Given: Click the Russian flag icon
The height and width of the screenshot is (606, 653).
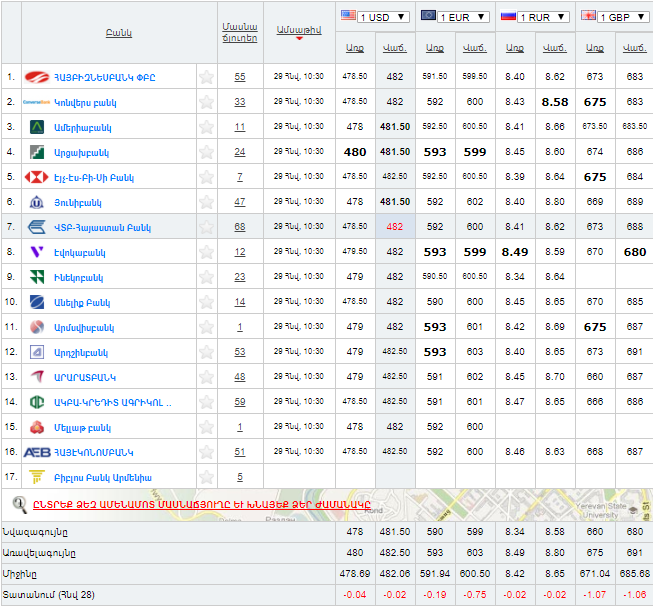Looking at the screenshot, I should (x=508, y=16).
